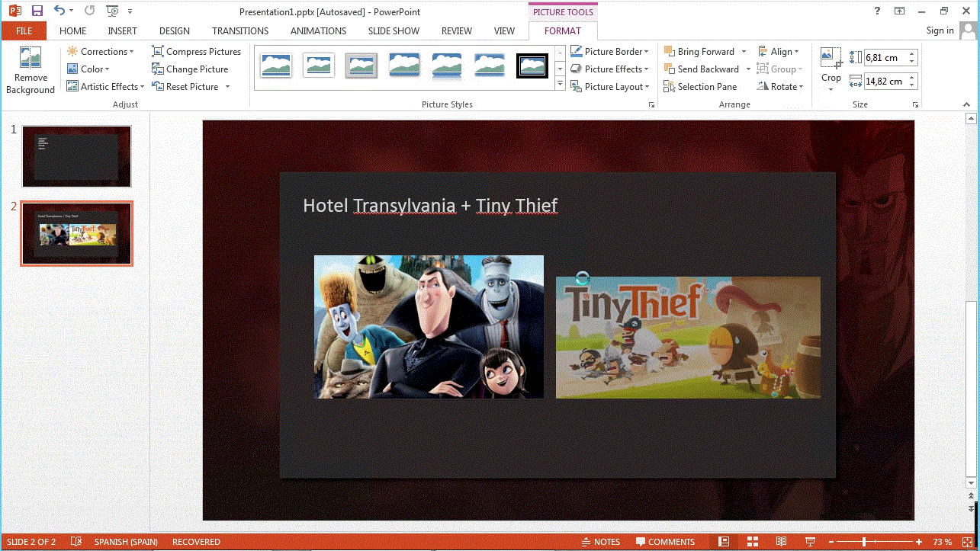
Task: Open VIEW tab
Action: pyautogui.click(x=504, y=31)
